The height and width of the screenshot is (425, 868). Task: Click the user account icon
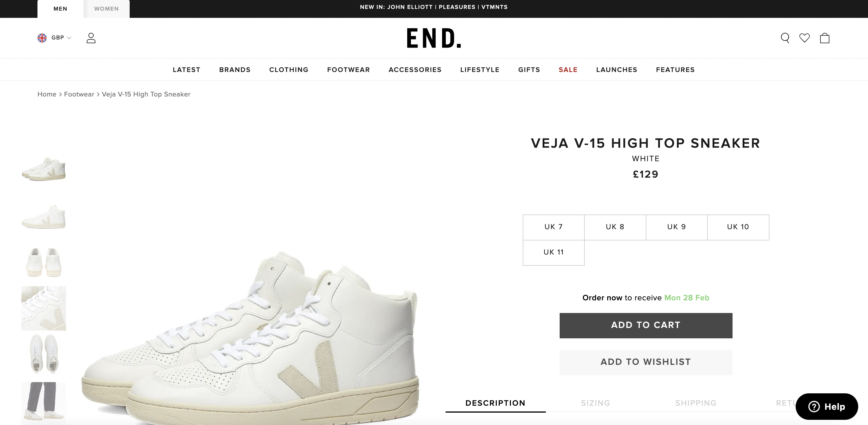(x=90, y=38)
